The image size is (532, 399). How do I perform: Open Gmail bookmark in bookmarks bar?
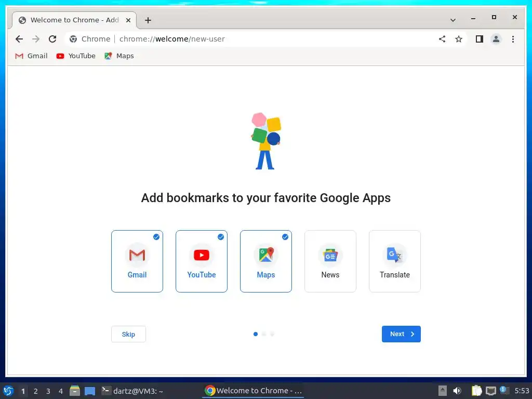point(31,56)
